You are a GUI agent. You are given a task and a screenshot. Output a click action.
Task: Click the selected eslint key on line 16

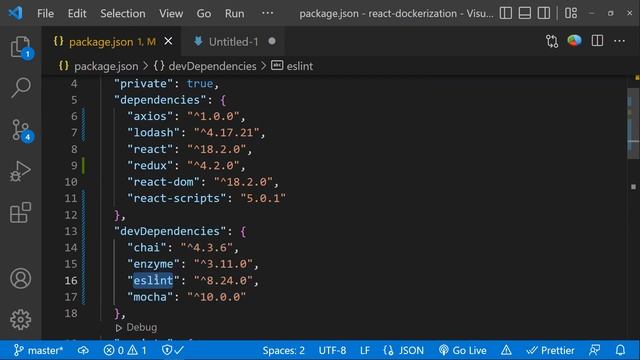point(153,280)
